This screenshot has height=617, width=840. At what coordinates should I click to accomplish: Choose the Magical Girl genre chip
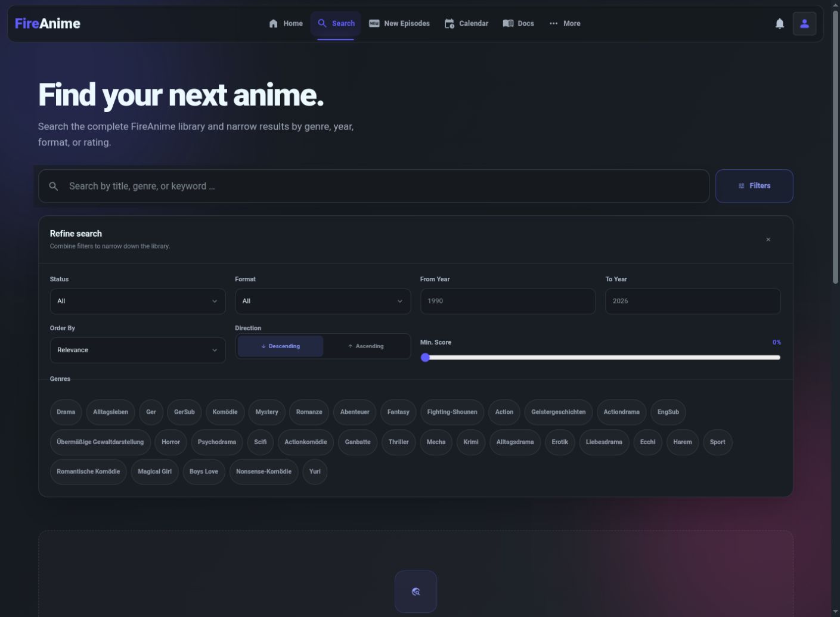(154, 472)
